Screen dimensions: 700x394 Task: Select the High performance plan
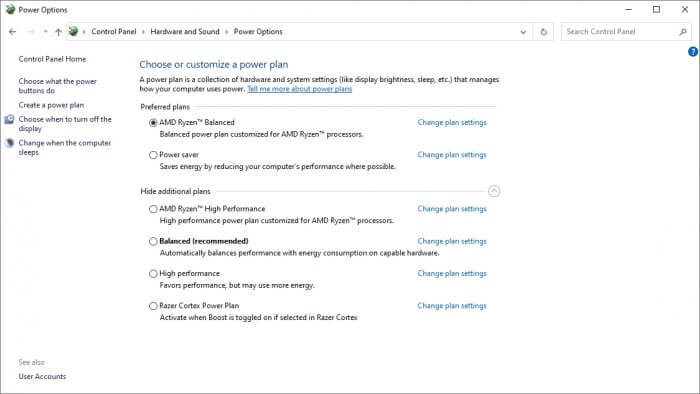click(153, 274)
